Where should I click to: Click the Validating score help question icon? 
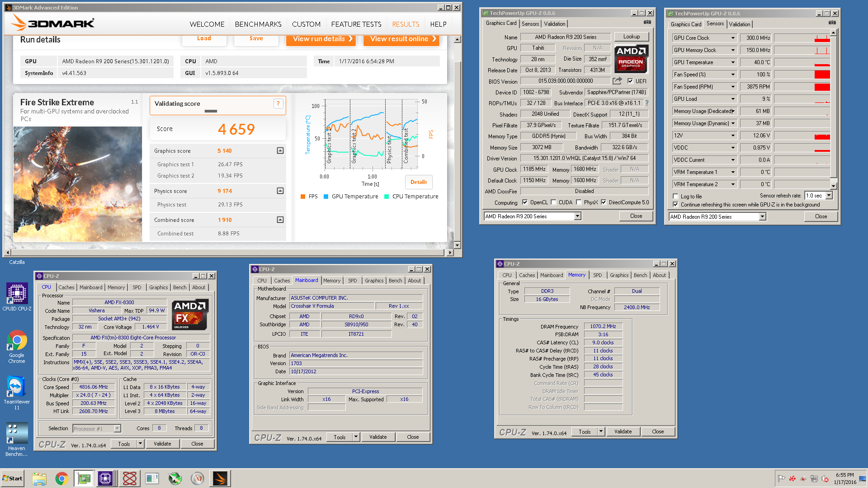click(x=278, y=103)
